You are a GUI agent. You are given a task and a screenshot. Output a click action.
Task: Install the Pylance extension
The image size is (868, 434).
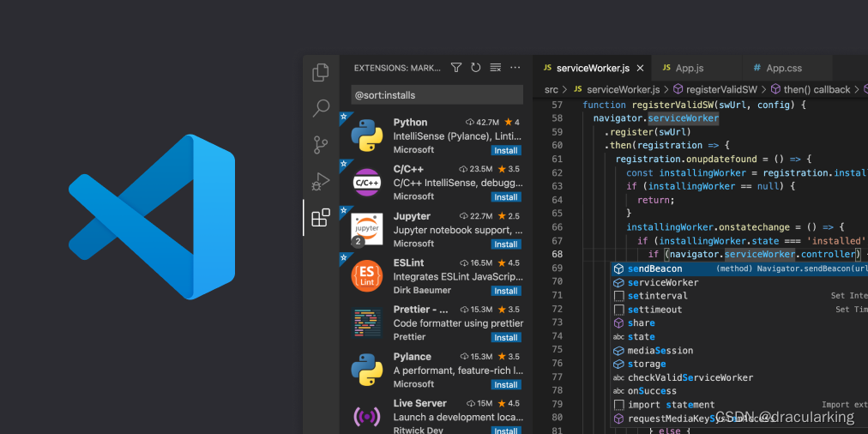[x=506, y=385]
